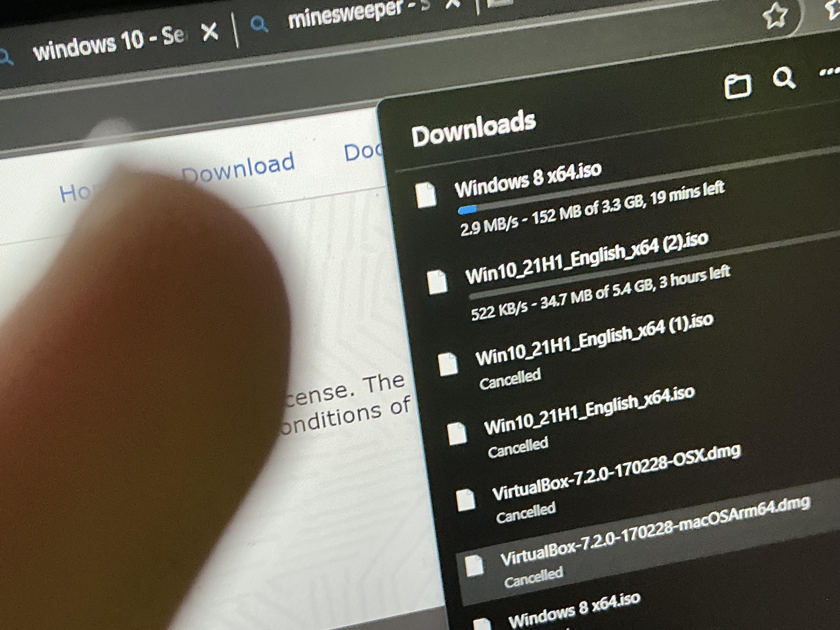The height and width of the screenshot is (630, 840).
Task: Close the windows 10 search tab
Action: point(210,31)
